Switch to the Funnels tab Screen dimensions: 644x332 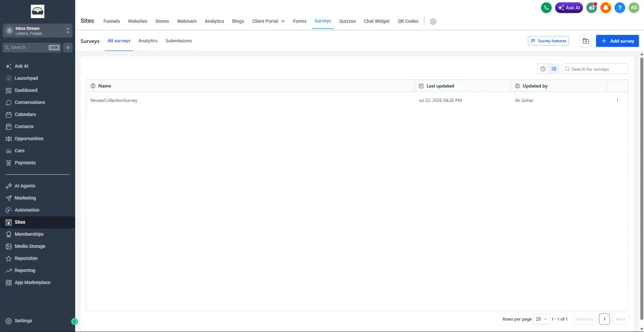(112, 21)
